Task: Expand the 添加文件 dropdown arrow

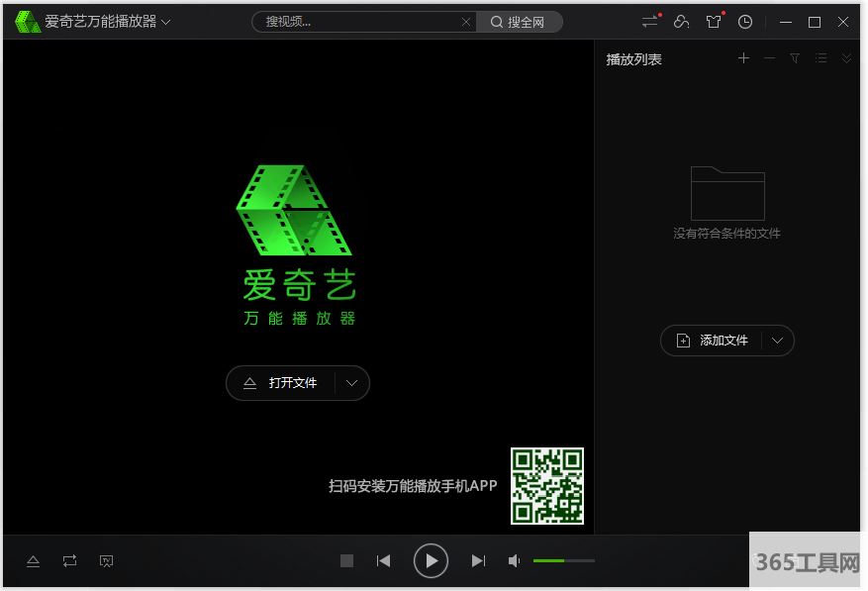Action: point(777,341)
